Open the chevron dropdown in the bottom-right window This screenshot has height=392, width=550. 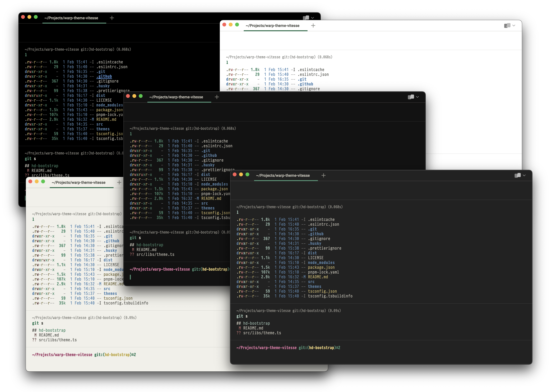click(x=524, y=176)
